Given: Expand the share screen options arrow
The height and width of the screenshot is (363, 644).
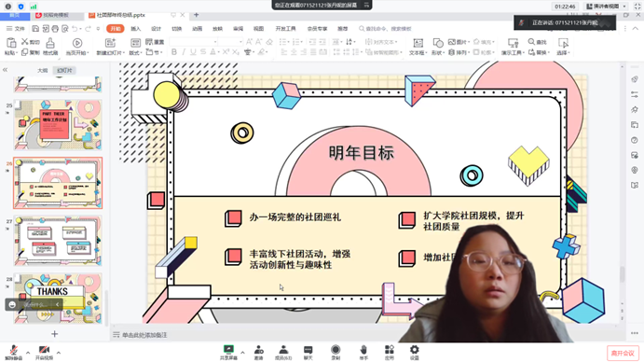Looking at the screenshot, I should pyautogui.click(x=242, y=353).
